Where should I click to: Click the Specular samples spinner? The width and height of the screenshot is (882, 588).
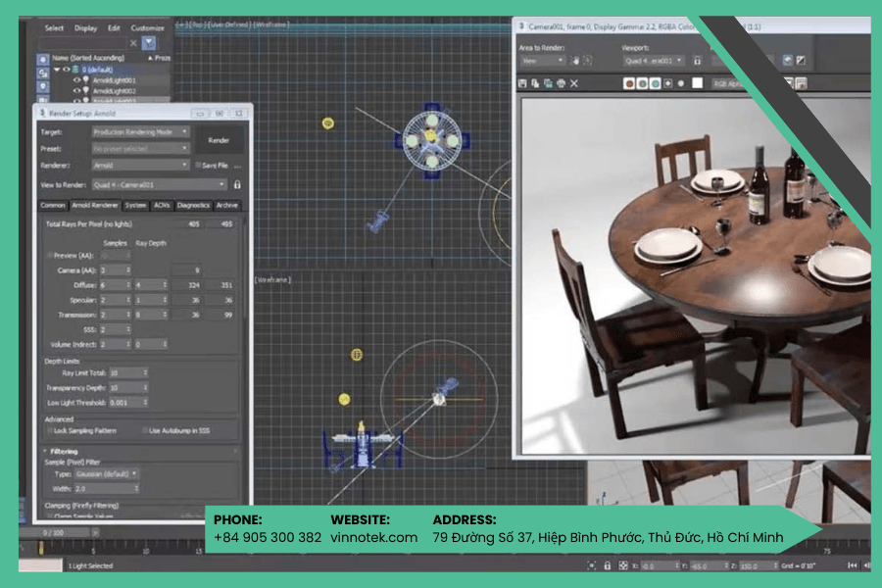coord(116,300)
